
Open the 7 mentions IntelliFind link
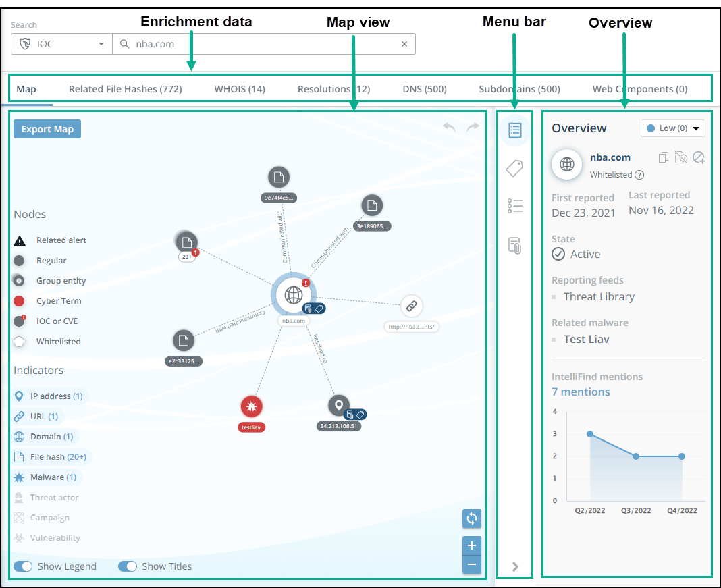click(x=581, y=392)
